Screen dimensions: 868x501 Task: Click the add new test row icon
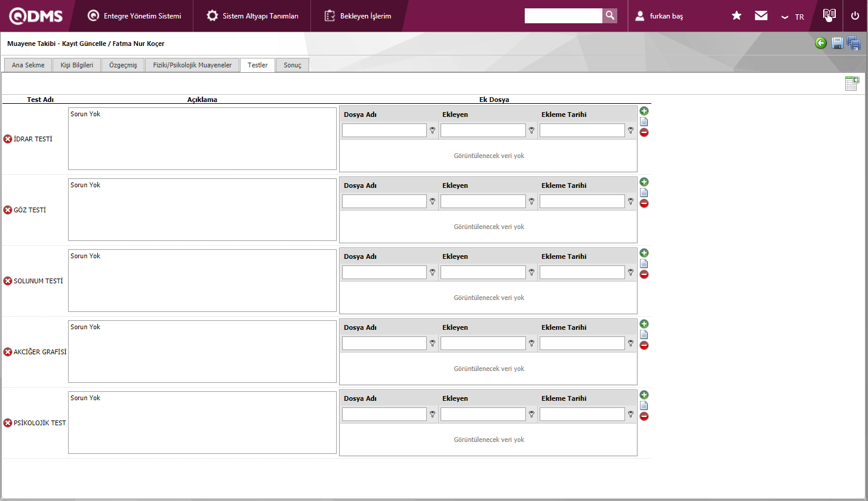(x=851, y=83)
